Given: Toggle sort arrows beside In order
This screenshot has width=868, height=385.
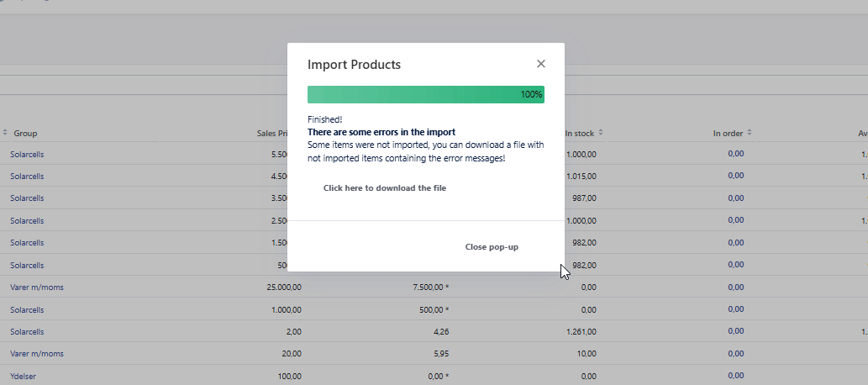Looking at the screenshot, I should pyautogui.click(x=750, y=133).
